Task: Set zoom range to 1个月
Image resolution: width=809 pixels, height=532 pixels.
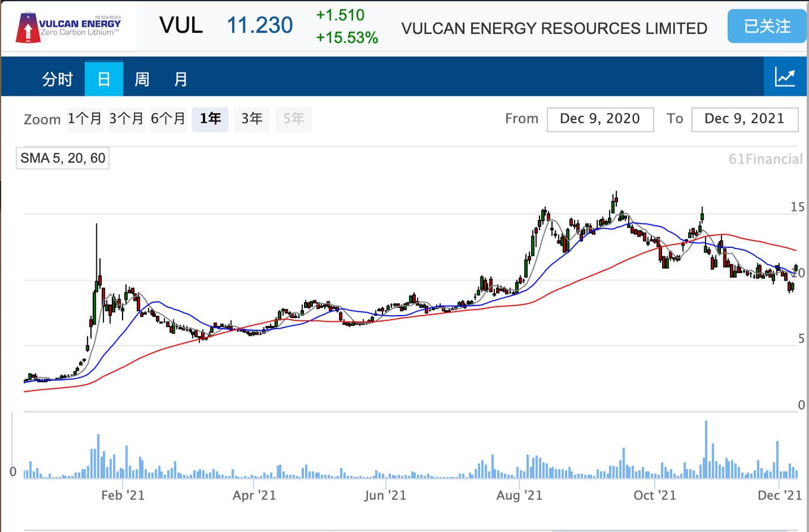Action: (x=84, y=119)
